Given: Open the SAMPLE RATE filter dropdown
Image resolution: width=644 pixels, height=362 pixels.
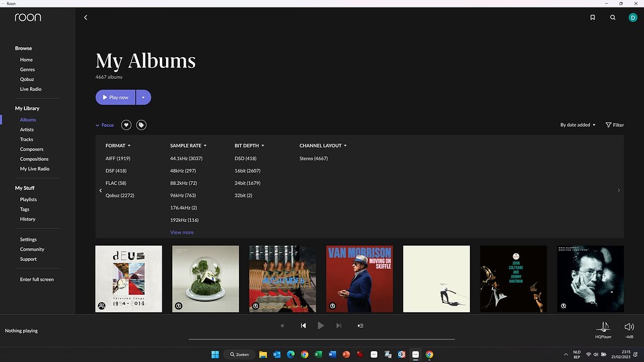Looking at the screenshot, I should (187, 145).
